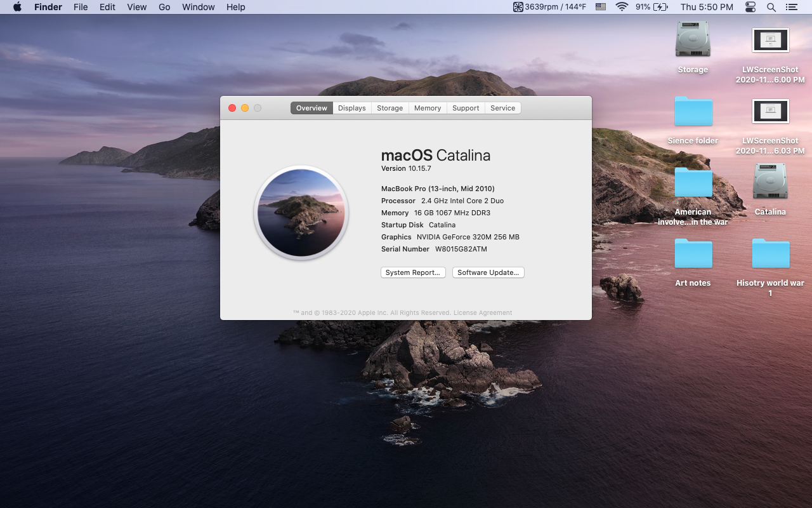Screen dimensions: 812x508
Task: Select the American involvement in the war folder
Action: click(x=693, y=182)
